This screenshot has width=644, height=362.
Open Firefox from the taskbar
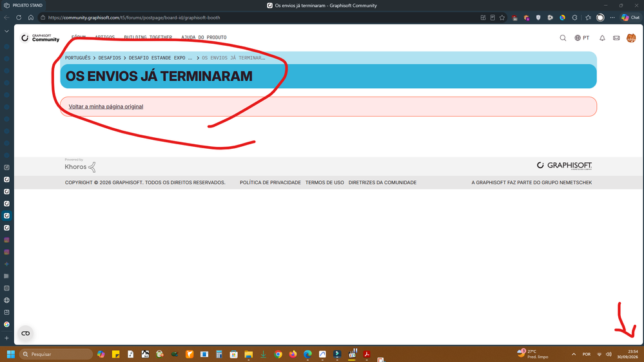coord(293,354)
